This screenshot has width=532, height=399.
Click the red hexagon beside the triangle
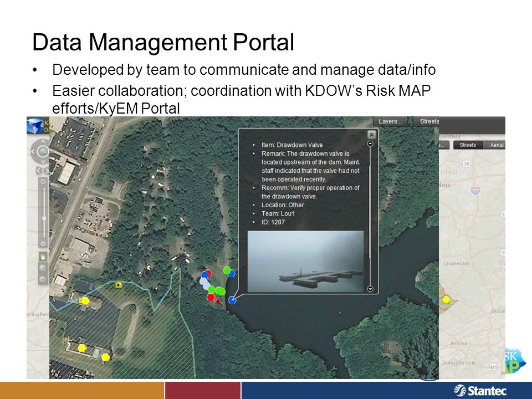[x=211, y=297]
